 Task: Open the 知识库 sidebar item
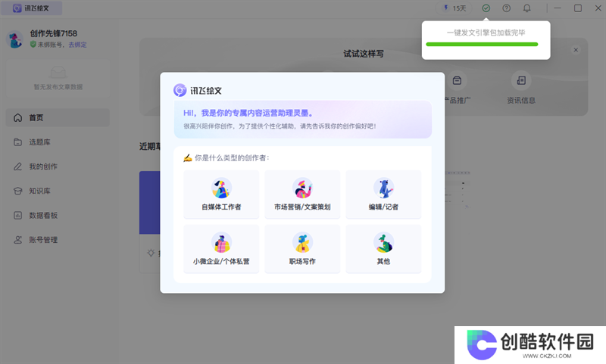[58, 191]
